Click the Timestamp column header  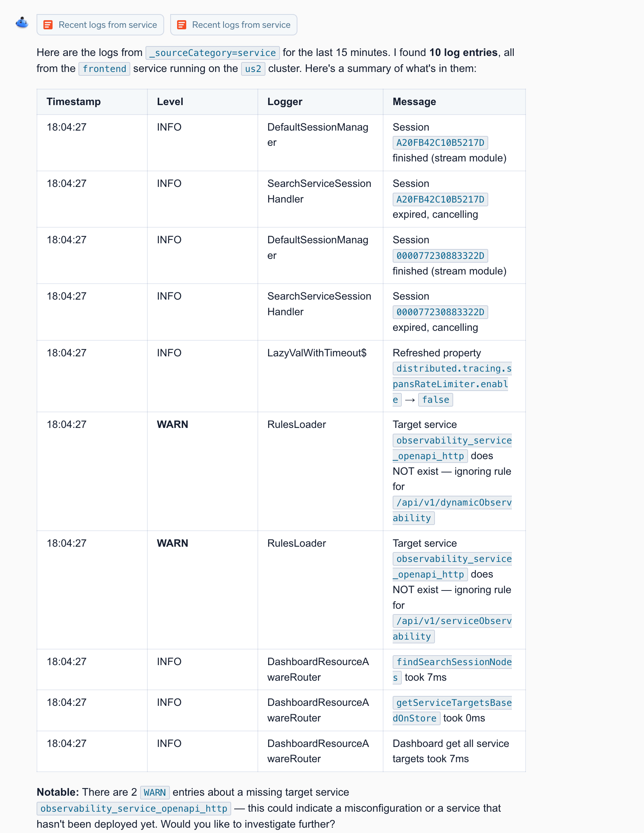[74, 102]
